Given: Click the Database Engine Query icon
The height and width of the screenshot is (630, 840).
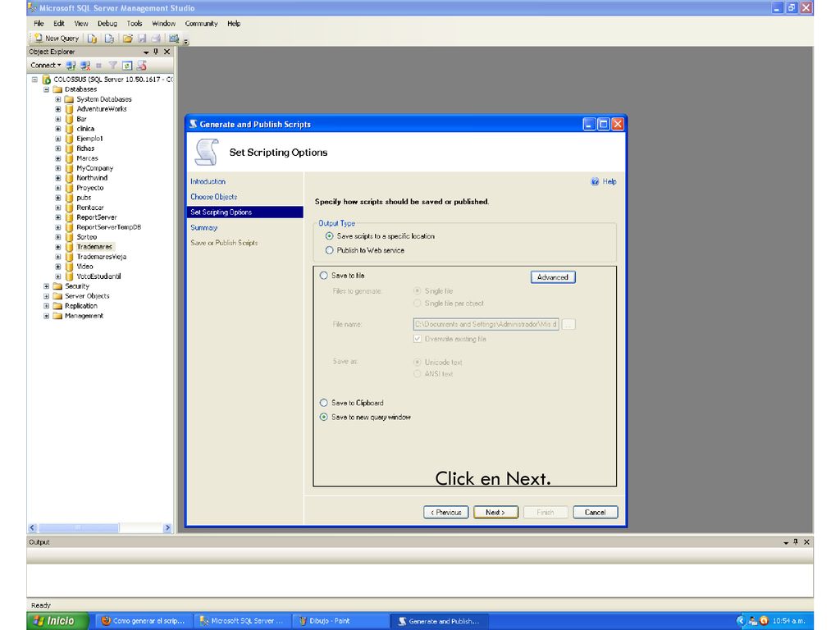Looking at the screenshot, I should 92,39.
